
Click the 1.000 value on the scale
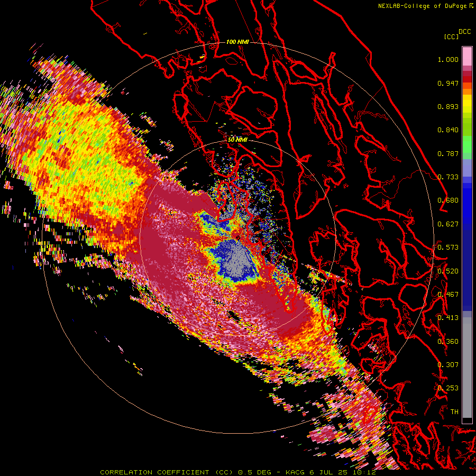[448, 59]
